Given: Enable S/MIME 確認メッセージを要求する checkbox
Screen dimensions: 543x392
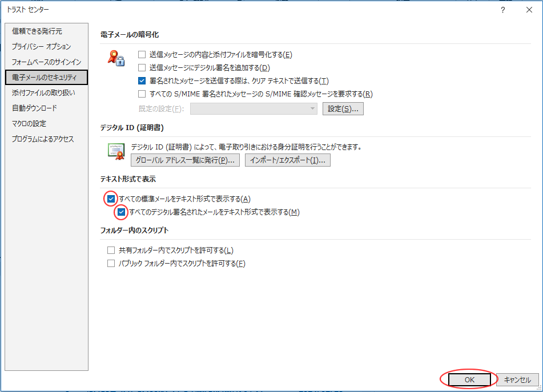Looking at the screenshot, I should pos(142,94).
